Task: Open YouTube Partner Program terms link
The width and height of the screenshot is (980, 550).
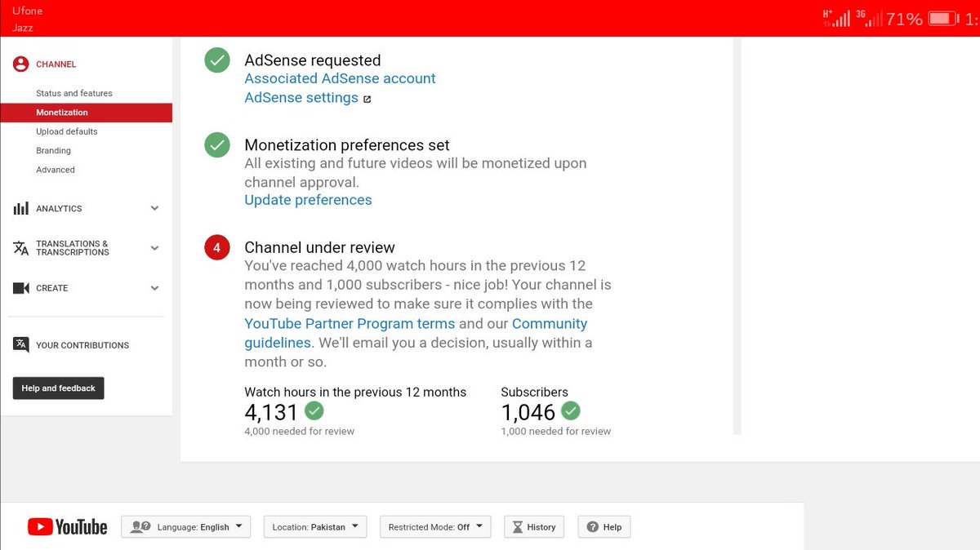Action: (350, 323)
